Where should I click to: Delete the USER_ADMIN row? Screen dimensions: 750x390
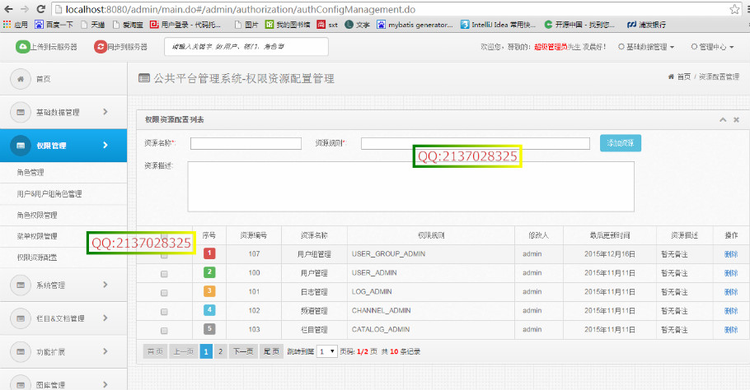point(731,273)
